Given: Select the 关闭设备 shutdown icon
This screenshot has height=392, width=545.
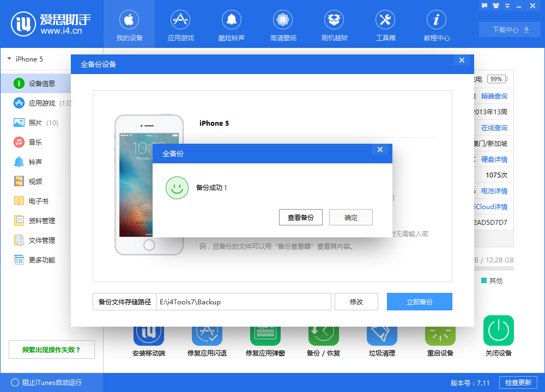Looking at the screenshot, I should (x=498, y=336).
